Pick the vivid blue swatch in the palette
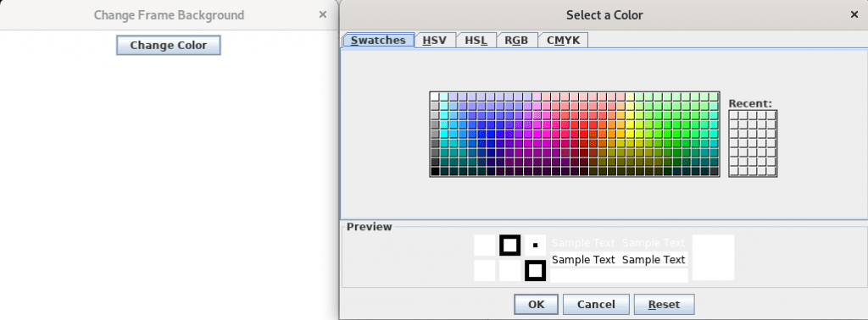 pos(491,134)
